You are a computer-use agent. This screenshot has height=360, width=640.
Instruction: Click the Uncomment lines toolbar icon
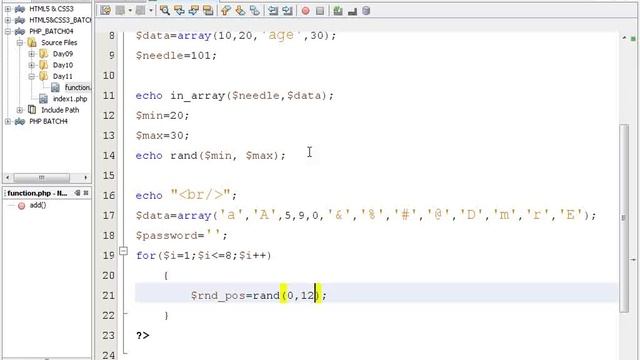[x=352, y=11]
